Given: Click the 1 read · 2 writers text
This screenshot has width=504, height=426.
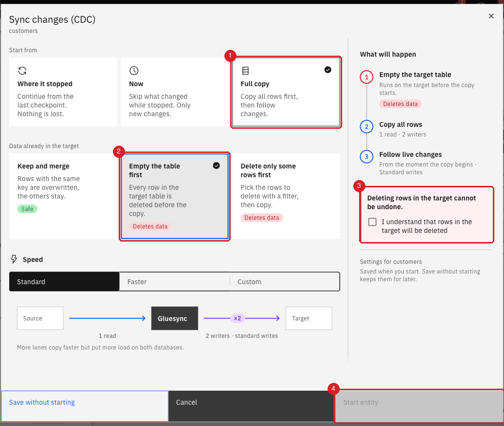Looking at the screenshot, I should coord(403,135).
